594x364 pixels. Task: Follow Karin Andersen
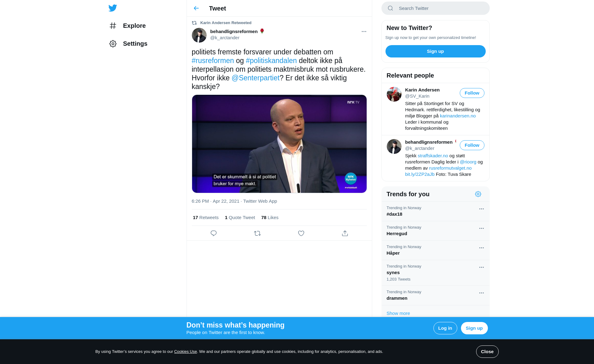472,93
